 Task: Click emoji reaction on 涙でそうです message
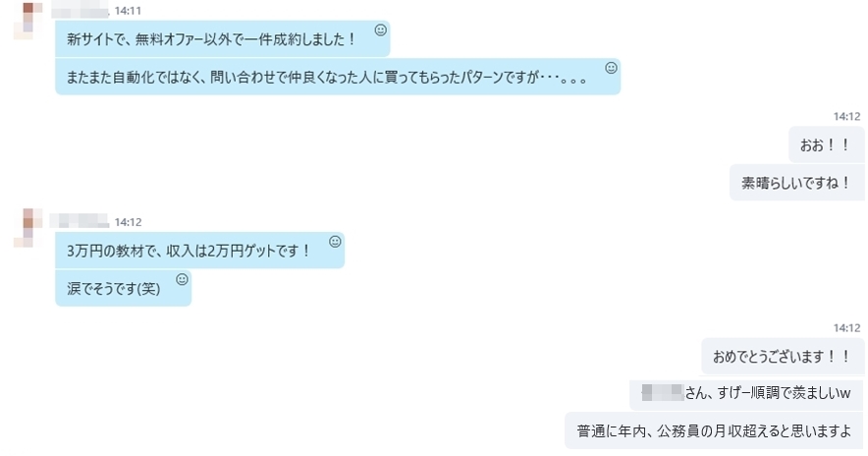point(182,279)
